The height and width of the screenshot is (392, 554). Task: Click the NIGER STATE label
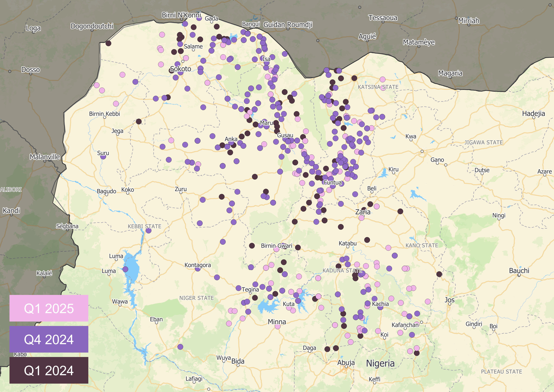click(196, 298)
